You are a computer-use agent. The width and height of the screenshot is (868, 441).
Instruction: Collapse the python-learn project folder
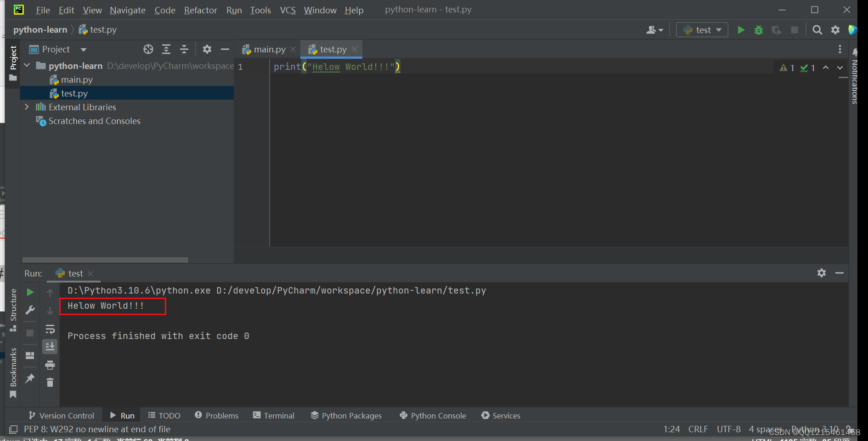click(27, 65)
